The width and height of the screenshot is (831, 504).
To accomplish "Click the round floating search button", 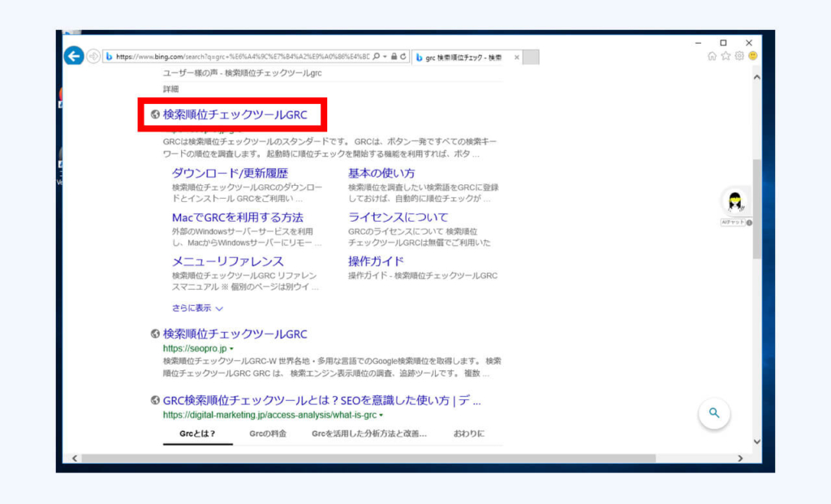I will [714, 413].
